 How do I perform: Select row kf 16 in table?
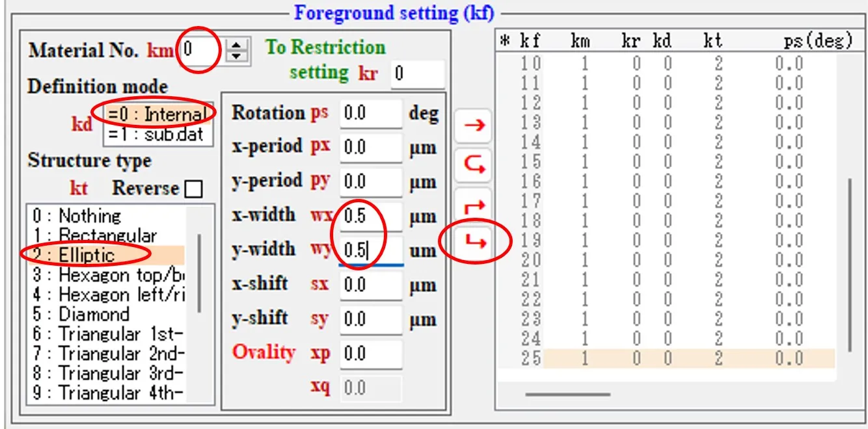point(667,181)
